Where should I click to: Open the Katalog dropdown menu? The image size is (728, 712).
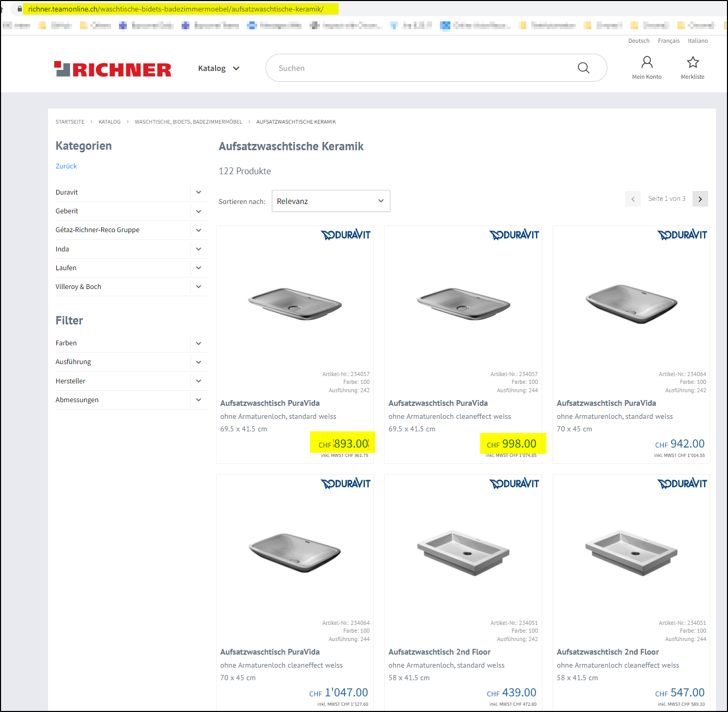(x=219, y=68)
